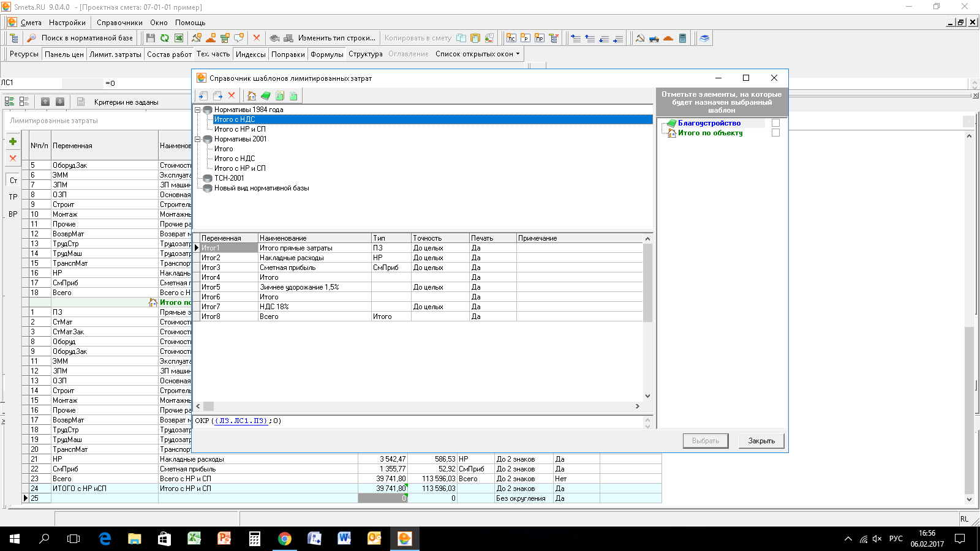
Task: Switch to the Ресурсы tab
Action: 24,54
